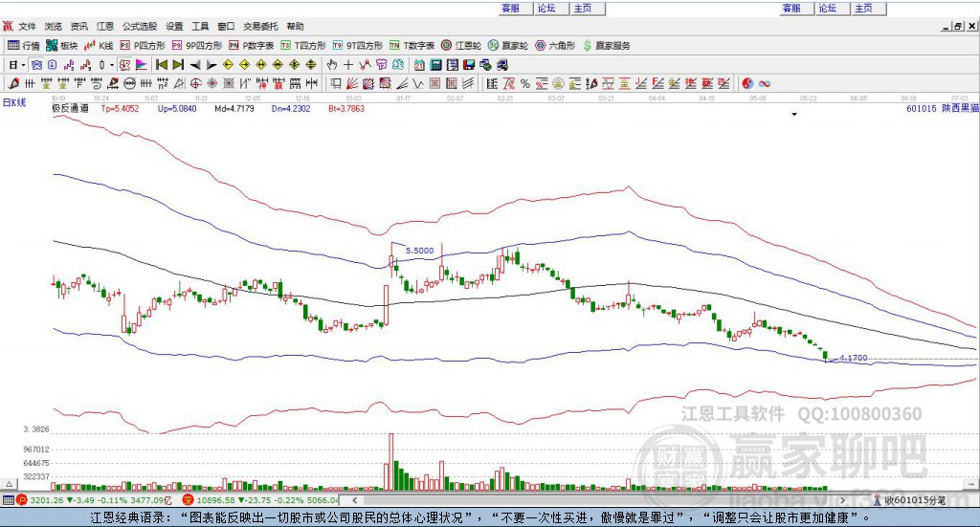
Task: Click the horizontal scrollbar right arrow
Action: [x=842, y=500]
